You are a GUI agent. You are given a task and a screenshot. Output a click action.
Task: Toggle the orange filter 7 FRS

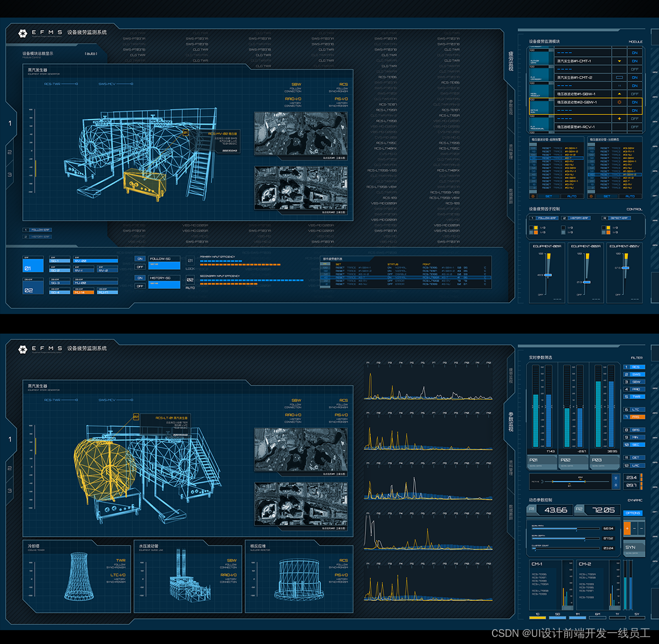click(x=634, y=417)
